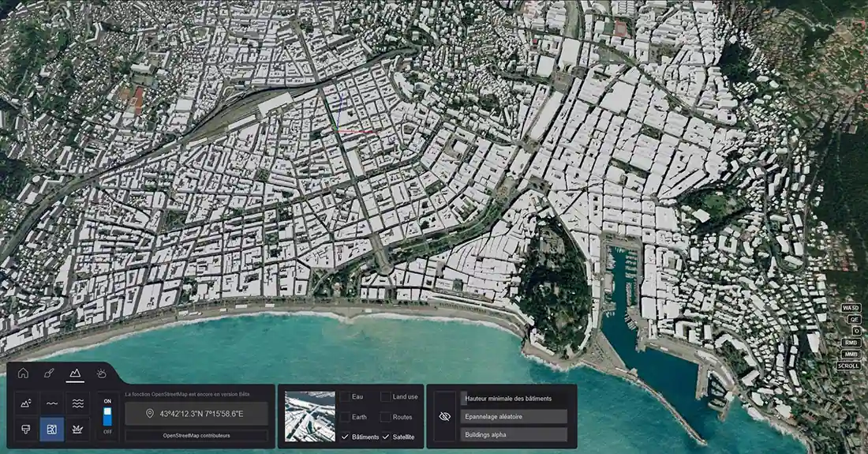Enable the Land use checkbox
This screenshot has width=868, height=454.
pyautogui.click(x=385, y=397)
